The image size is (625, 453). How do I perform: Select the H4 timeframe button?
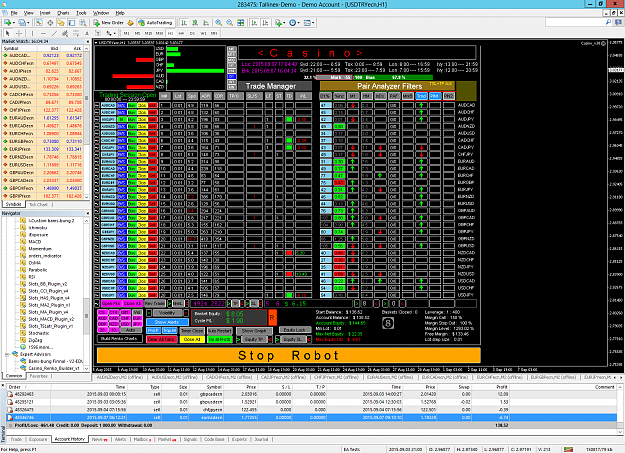click(181, 33)
